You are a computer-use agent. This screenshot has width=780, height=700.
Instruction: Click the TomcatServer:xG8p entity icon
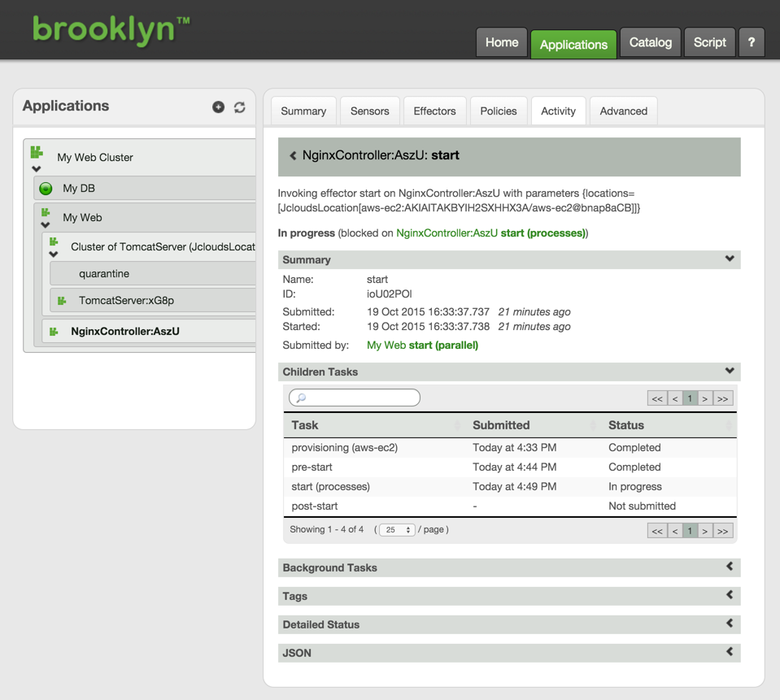point(62,301)
